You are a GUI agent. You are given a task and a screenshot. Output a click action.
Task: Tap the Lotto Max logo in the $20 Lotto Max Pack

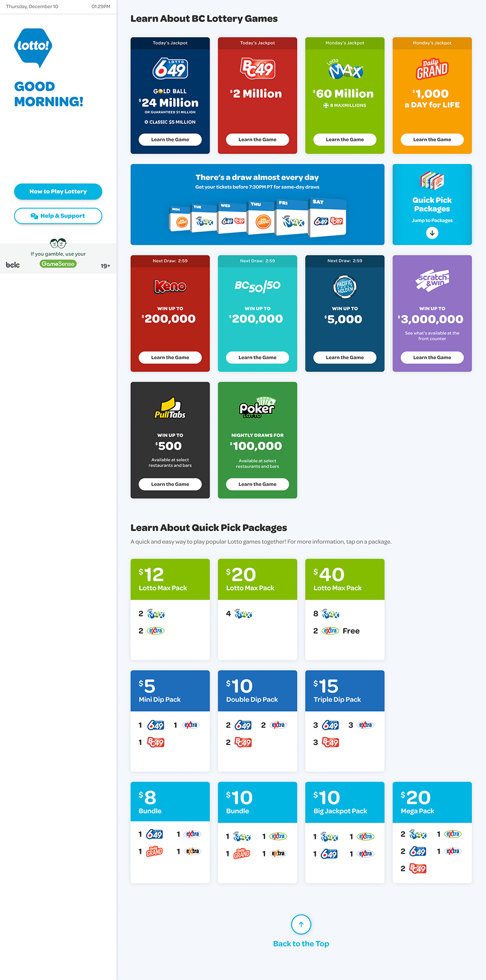pos(243,613)
